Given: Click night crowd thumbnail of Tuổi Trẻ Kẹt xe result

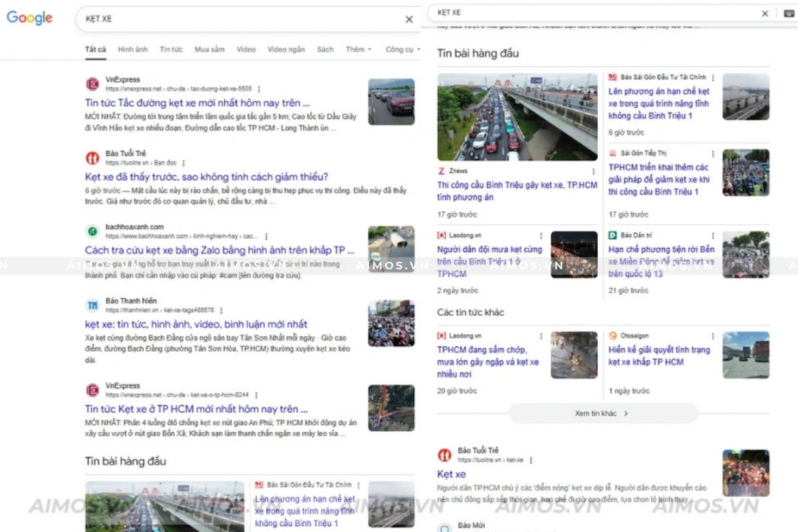Looking at the screenshot, I should 746,473.
